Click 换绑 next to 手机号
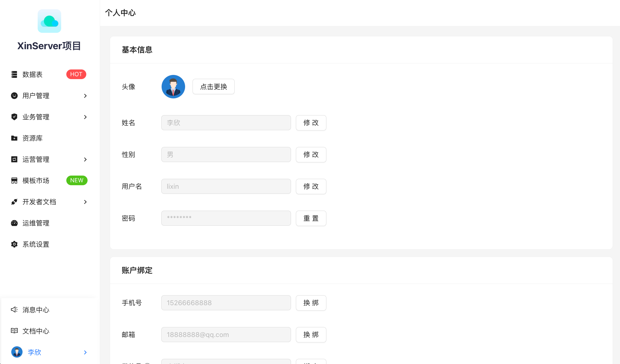 [311, 303]
